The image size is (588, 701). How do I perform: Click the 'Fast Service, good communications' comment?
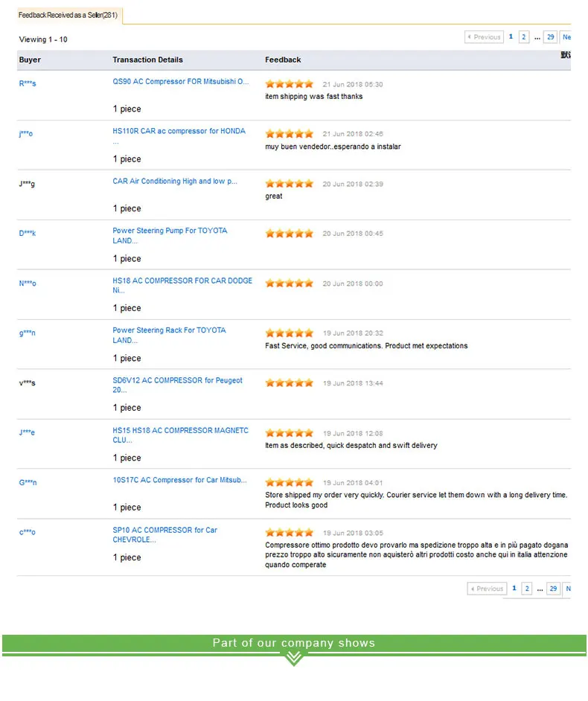point(365,345)
